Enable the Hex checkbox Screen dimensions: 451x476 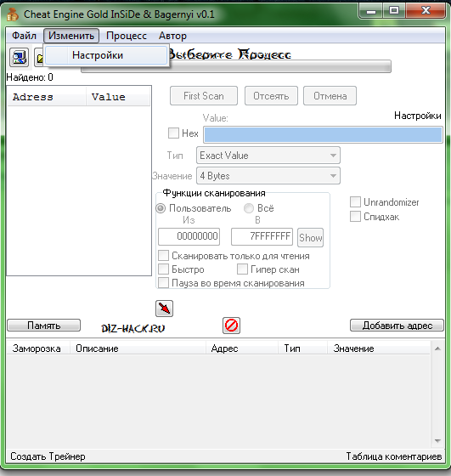(173, 133)
